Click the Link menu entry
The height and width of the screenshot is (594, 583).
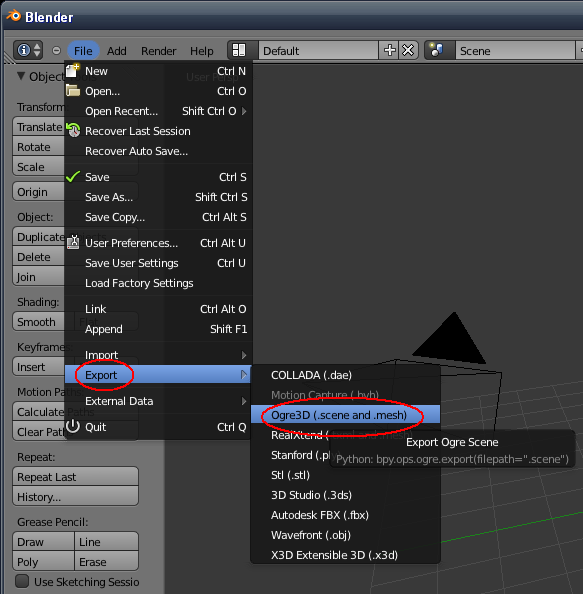pos(158,309)
